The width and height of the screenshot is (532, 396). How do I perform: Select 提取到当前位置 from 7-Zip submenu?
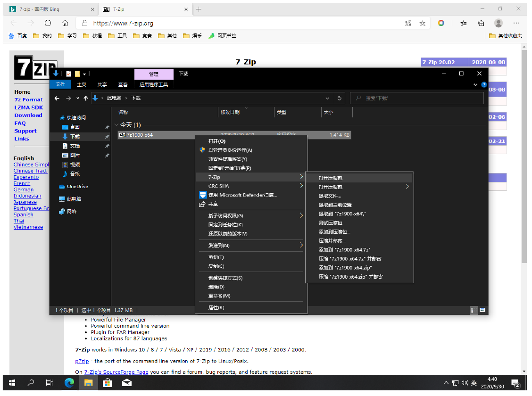(x=335, y=205)
